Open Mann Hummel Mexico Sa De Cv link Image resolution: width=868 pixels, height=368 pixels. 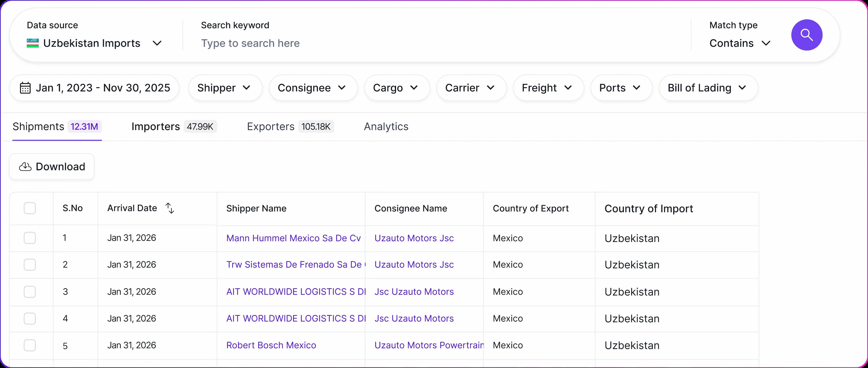tap(293, 238)
